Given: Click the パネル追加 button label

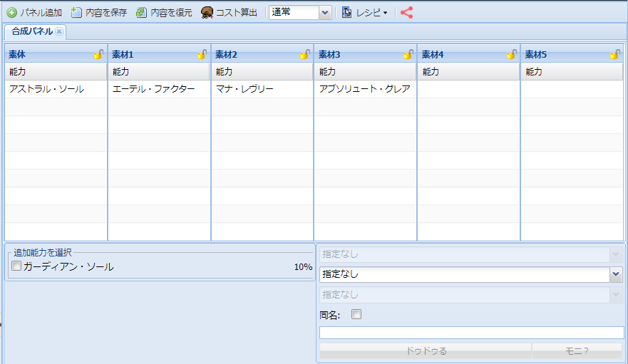Looking at the screenshot, I should pos(41,13).
